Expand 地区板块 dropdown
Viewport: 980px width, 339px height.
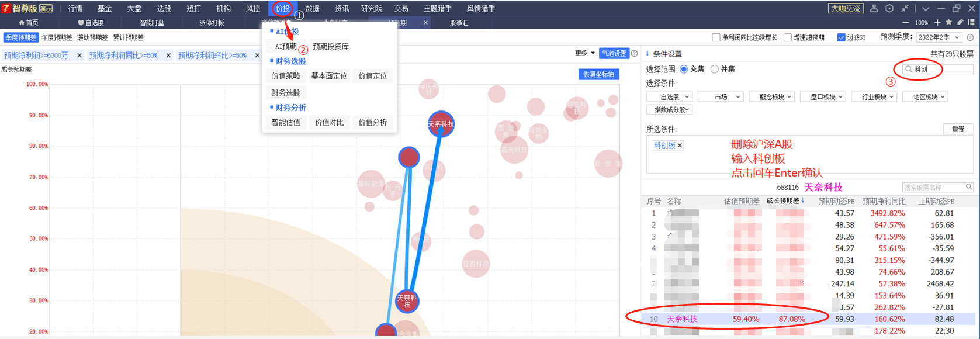point(926,97)
